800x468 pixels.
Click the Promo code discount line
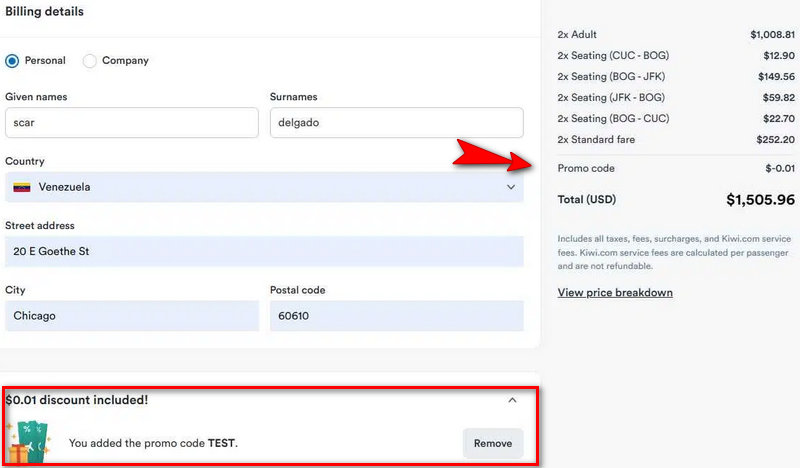click(x=676, y=168)
